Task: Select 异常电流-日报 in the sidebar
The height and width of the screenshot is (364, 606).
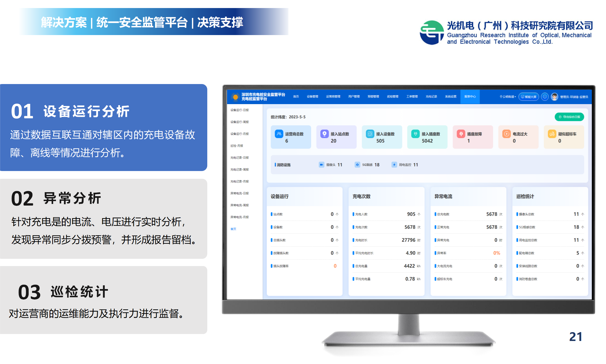Action: click(240, 193)
